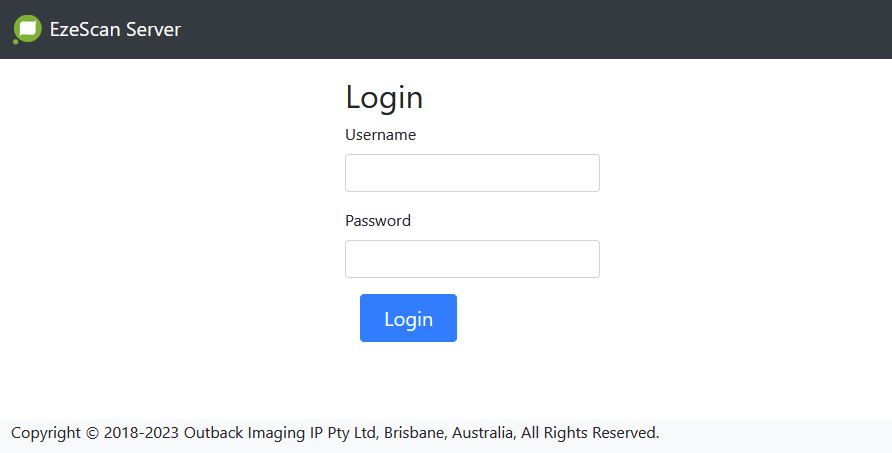The height and width of the screenshot is (453, 892).
Task: Click the empty right side of footer bar
Action: [x=774, y=435]
